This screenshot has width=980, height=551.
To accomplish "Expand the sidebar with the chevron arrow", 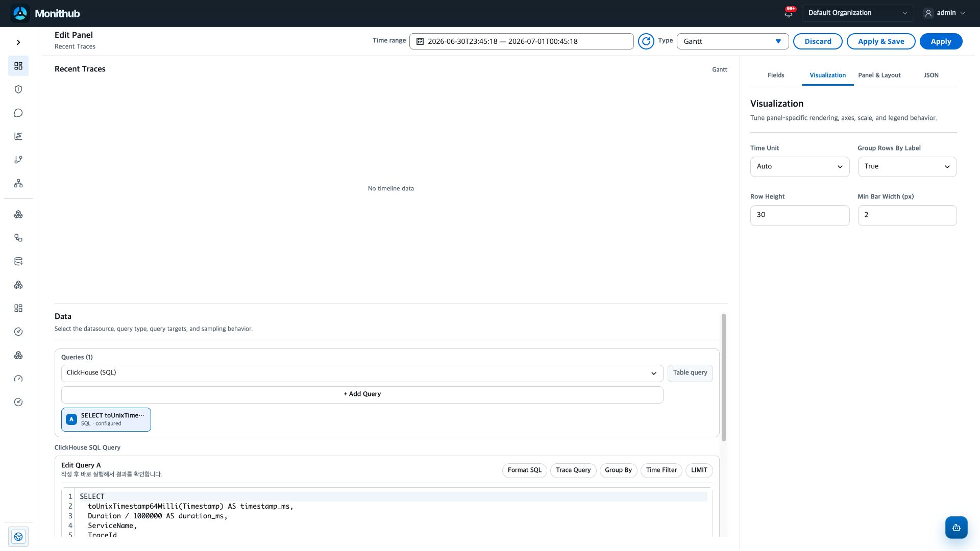I will click(18, 42).
